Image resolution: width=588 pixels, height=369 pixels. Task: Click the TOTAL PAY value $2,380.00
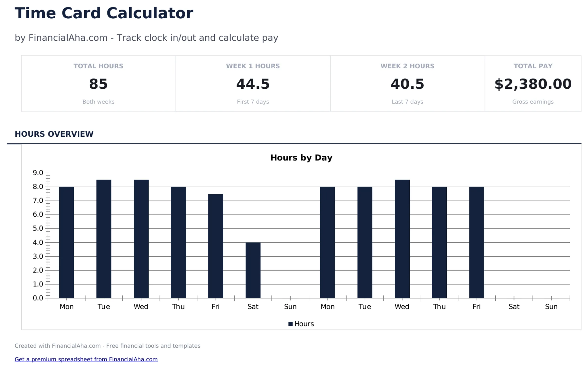tap(533, 84)
